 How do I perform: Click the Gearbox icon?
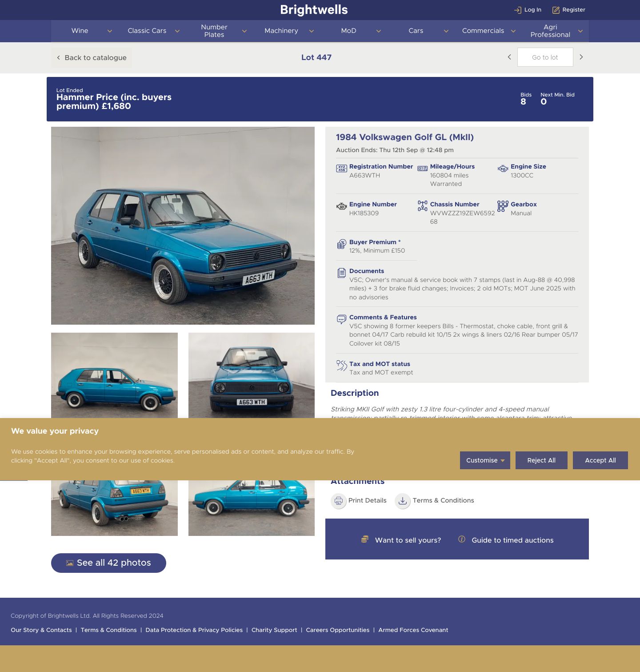tap(503, 206)
